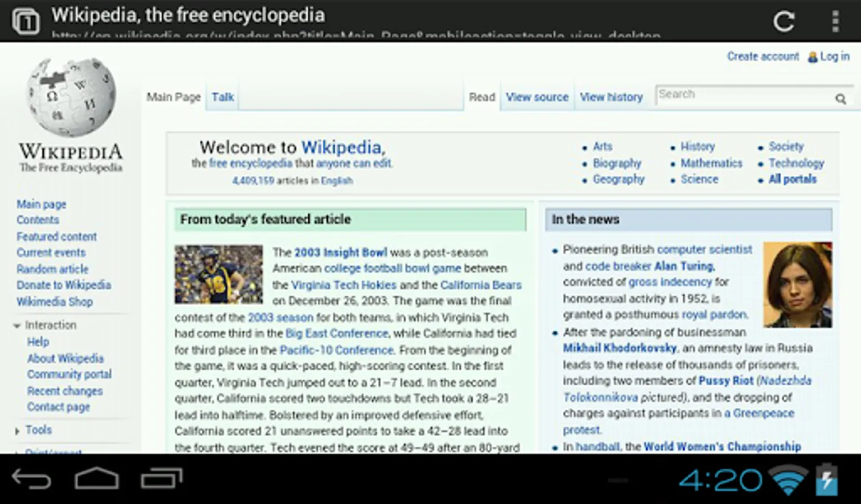Open the Biography portal link
The height and width of the screenshot is (504, 861).
point(617,163)
